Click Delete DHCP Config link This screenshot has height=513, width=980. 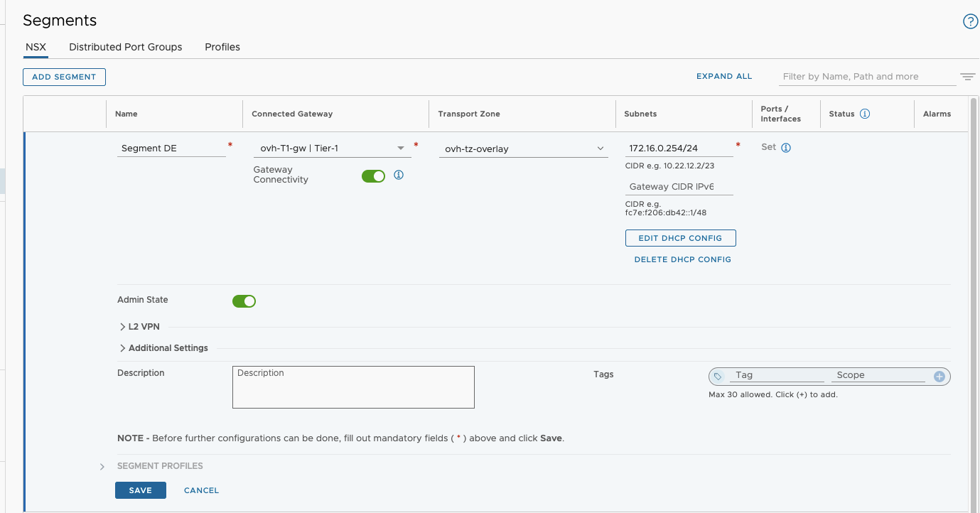(682, 259)
